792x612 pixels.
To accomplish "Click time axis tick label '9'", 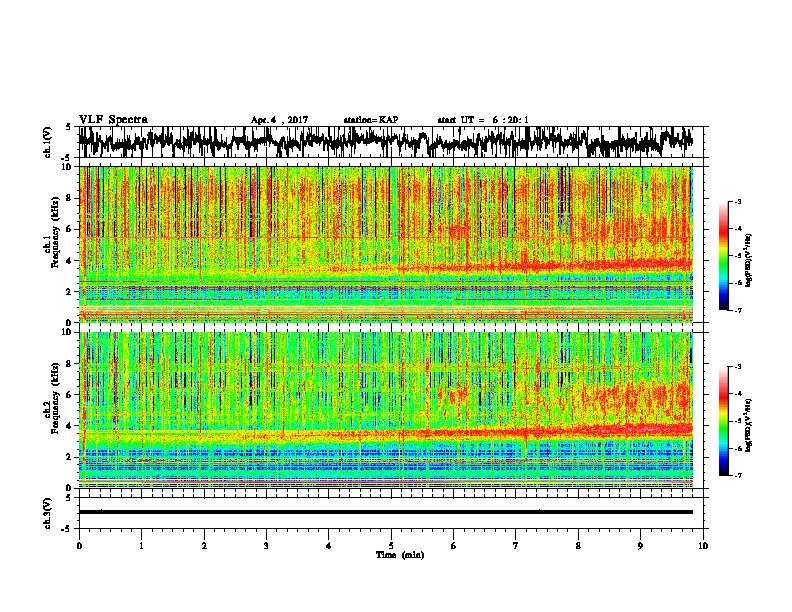I will pyautogui.click(x=640, y=546).
